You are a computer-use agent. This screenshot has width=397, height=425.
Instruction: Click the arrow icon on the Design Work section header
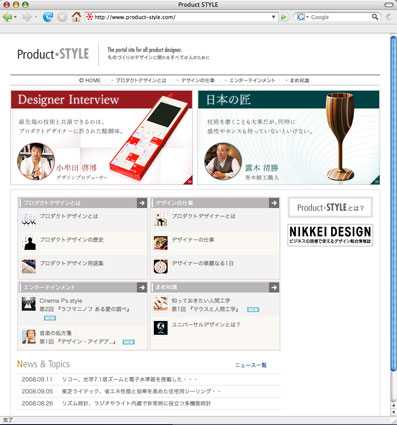pos(274,203)
